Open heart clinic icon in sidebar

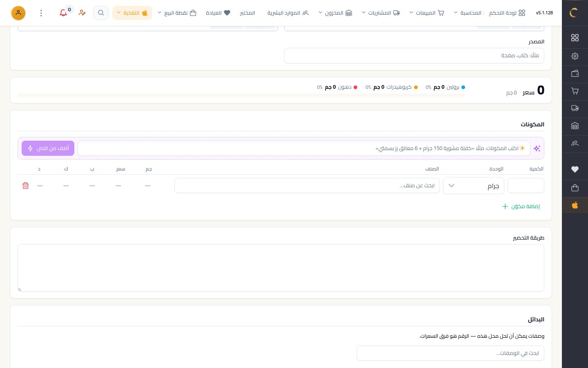(x=575, y=169)
